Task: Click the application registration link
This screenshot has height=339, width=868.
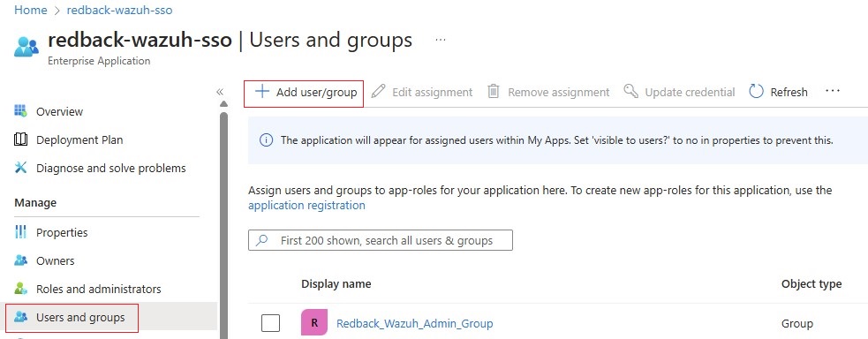Action: 306,205
